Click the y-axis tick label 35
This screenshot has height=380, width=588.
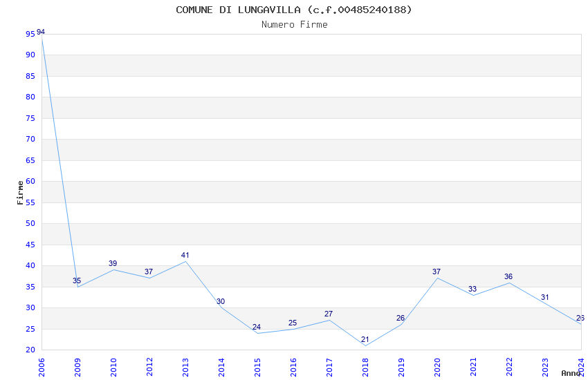tap(30, 287)
